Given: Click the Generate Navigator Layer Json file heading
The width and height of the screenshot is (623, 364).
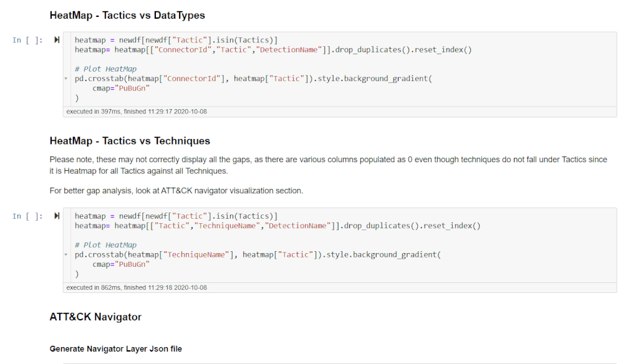Looking at the screenshot, I should [x=115, y=349].
